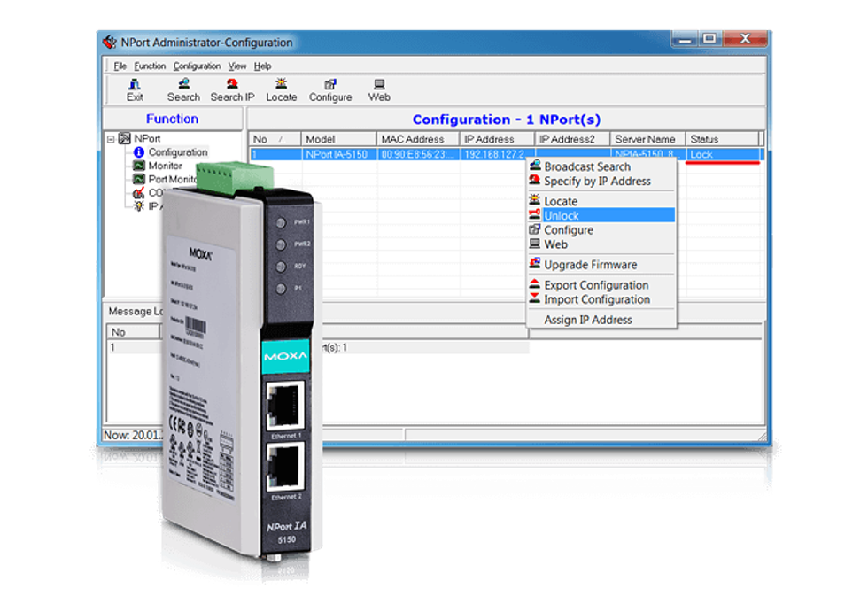This screenshot has width=868, height=604.
Task: Open the Configuration menu
Action: click(x=197, y=66)
